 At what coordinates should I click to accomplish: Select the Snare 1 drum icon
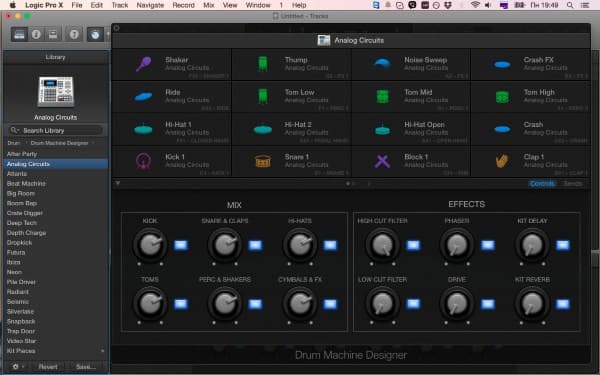click(x=263, y=161)
